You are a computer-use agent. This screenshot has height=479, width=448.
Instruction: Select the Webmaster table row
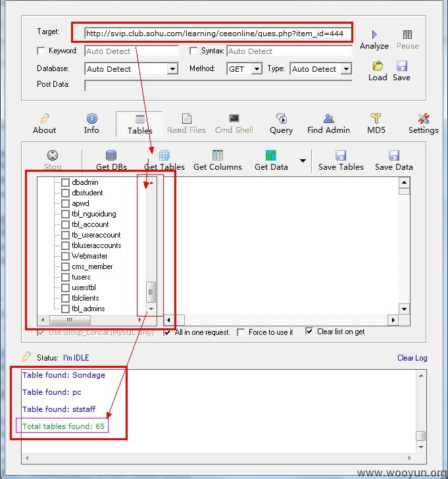coord(89,256)
